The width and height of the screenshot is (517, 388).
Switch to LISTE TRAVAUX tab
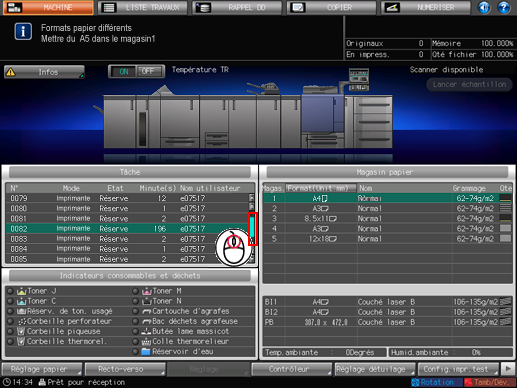coord(143,7)
